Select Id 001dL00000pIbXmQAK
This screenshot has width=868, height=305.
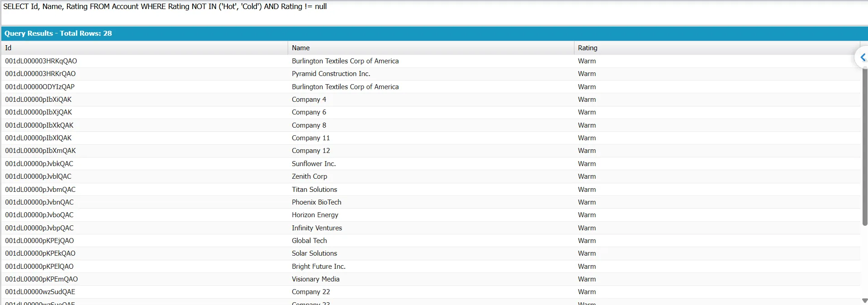(41, 151)
